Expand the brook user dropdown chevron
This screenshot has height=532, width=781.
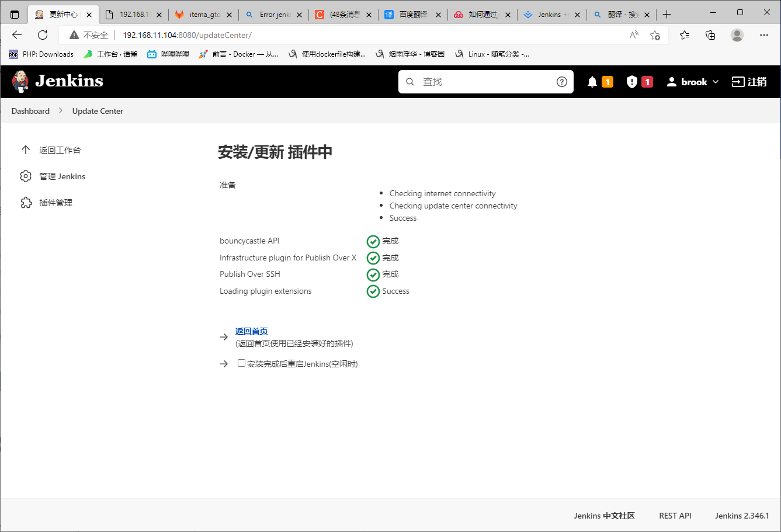(716, 82)
